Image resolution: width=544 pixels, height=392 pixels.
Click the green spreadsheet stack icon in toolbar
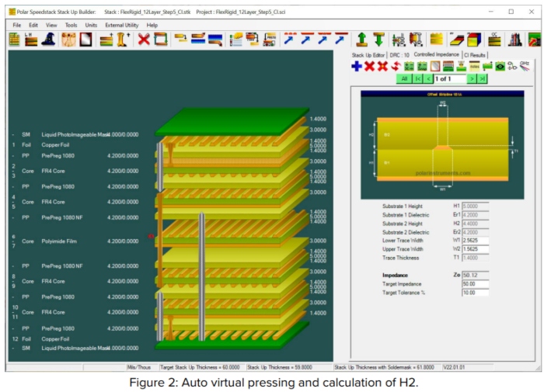tap(15, 39)
